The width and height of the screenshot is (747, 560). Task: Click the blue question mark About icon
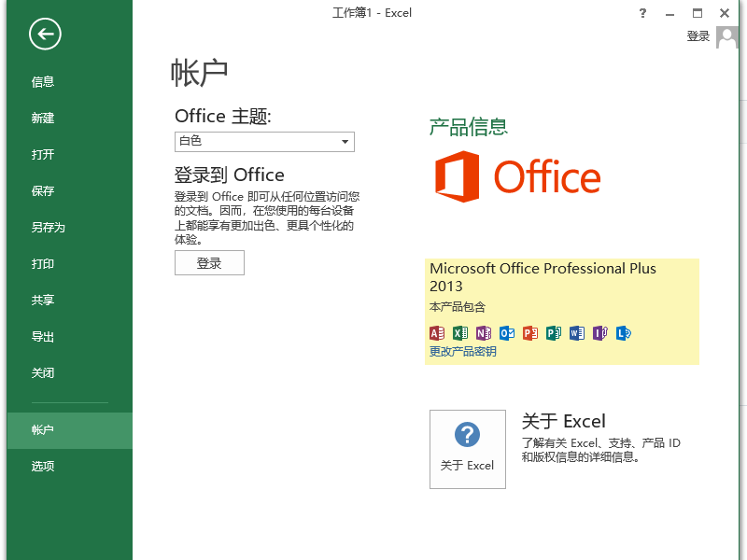(x=468, y=434)
